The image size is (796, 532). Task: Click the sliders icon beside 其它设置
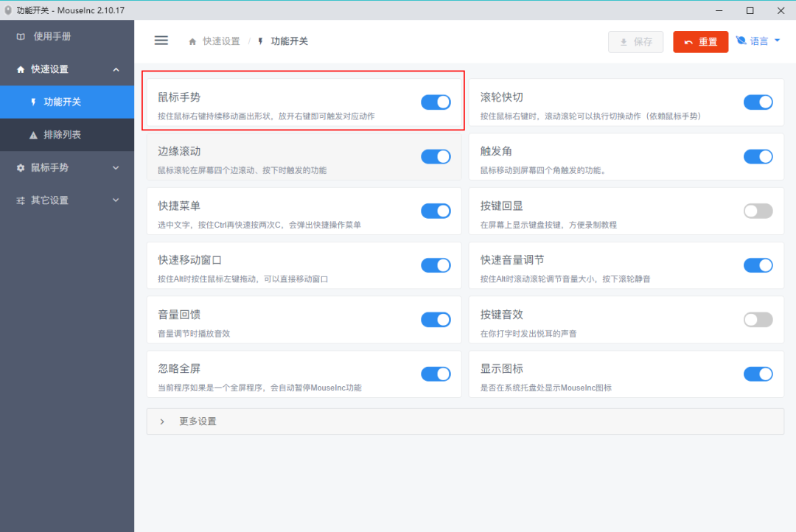(x=21, y=200)
